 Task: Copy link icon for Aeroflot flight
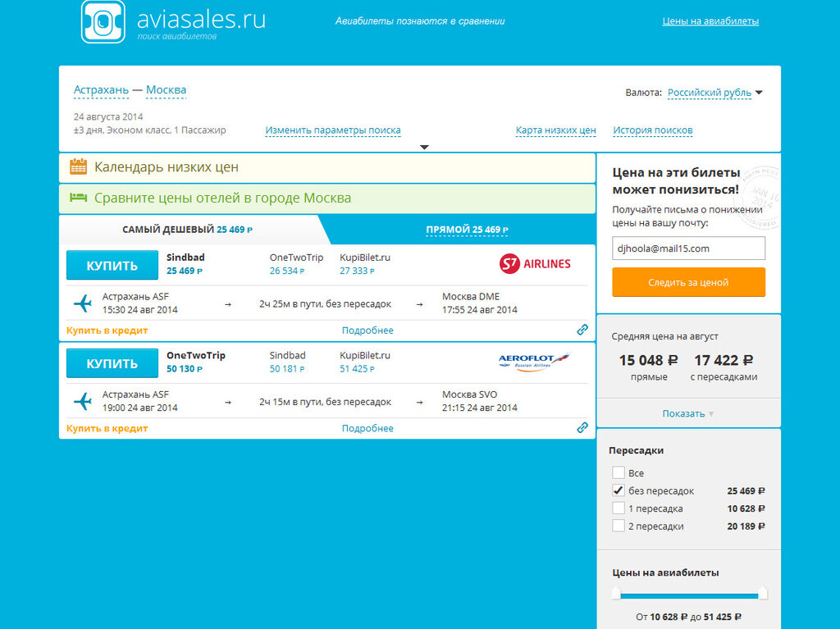coord(582,427)
